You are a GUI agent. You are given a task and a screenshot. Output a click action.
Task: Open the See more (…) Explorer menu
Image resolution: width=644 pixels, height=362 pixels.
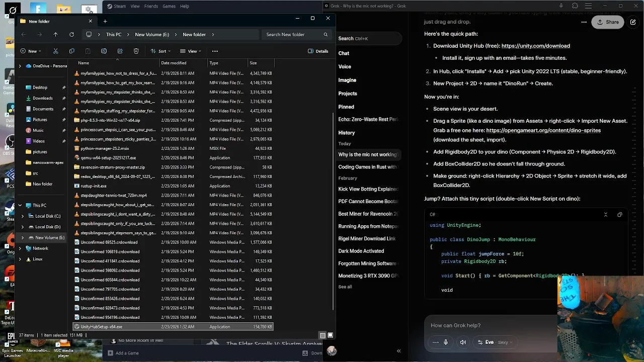[x=215, y=51]
